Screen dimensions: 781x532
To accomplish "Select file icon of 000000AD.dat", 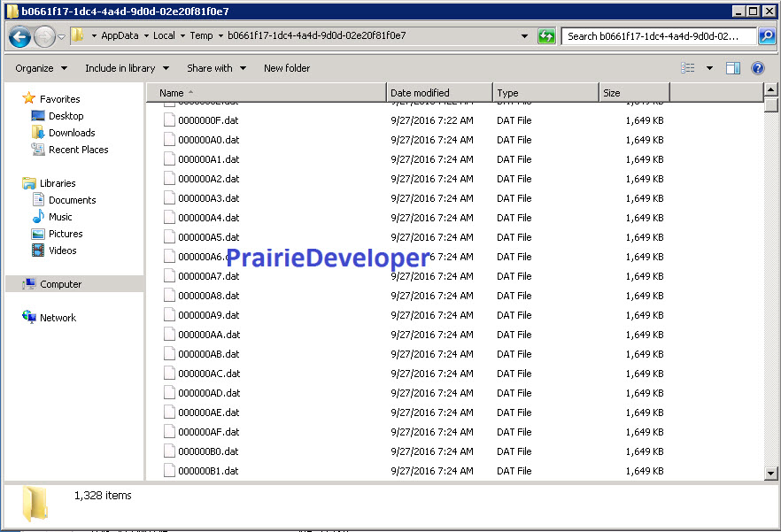I will pos(169,392).
